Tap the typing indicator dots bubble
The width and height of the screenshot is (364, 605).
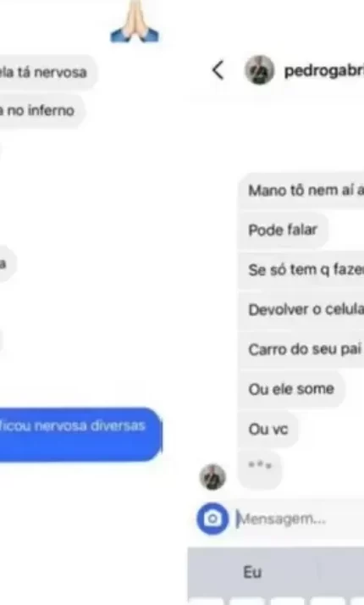260,469
